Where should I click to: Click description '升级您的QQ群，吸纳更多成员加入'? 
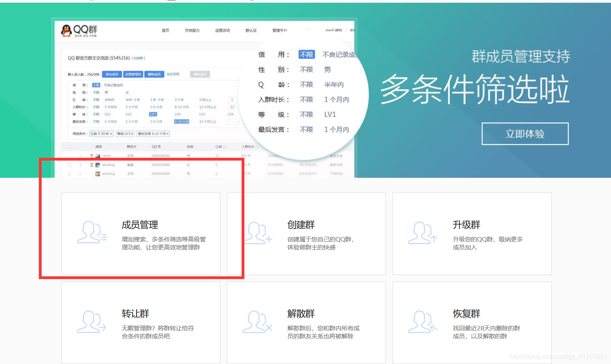(x=488, y=243)
